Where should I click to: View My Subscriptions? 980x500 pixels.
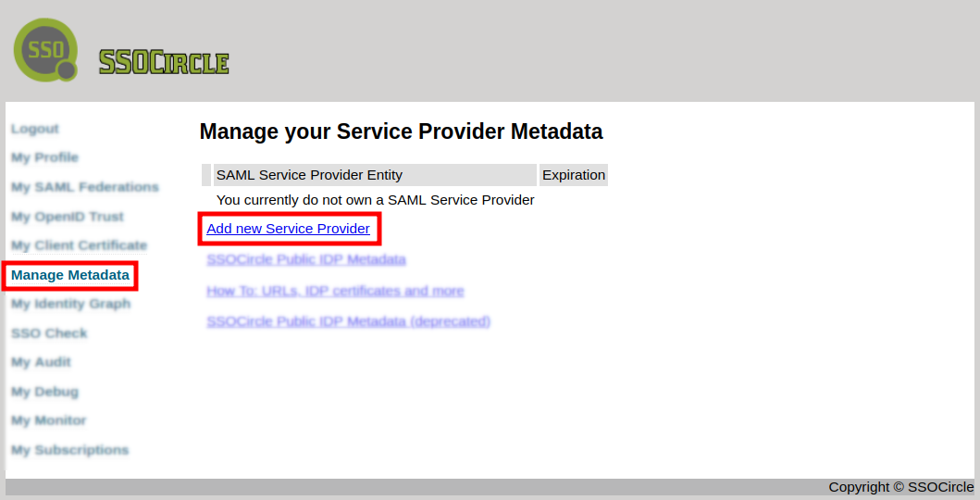(69, 450)
